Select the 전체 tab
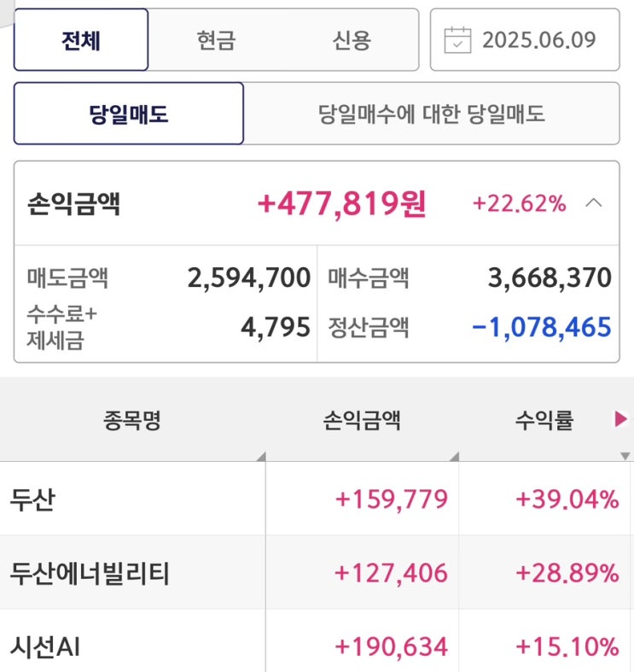Screen dimensions: 634x672 point(81,40)
